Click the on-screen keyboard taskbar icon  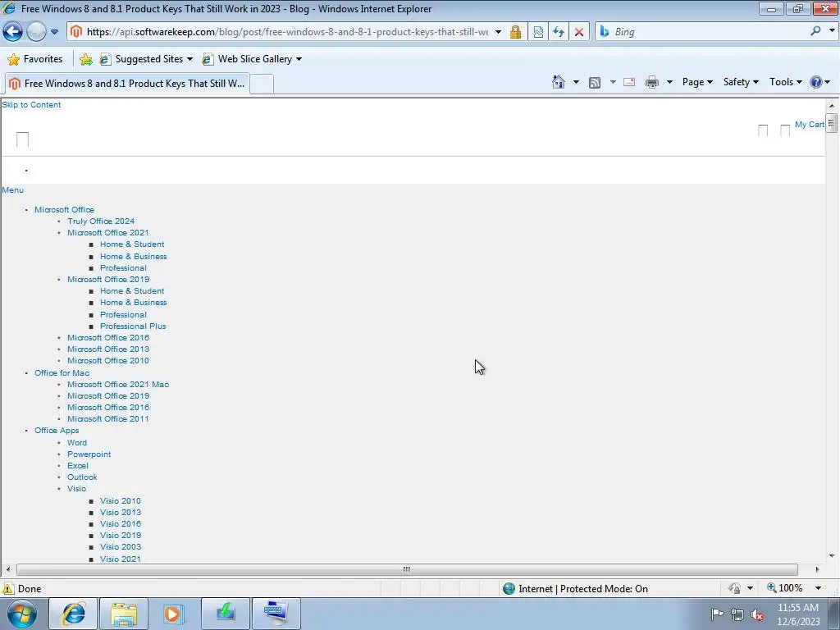[276, 614]
